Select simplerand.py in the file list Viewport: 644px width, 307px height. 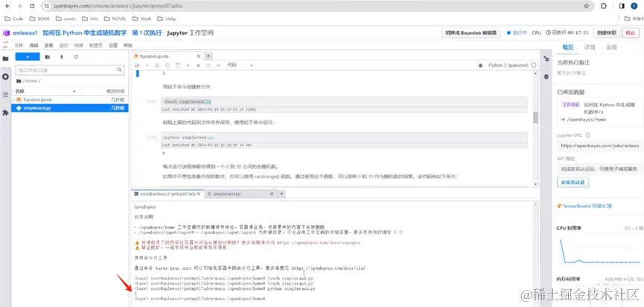pos(70,108)
